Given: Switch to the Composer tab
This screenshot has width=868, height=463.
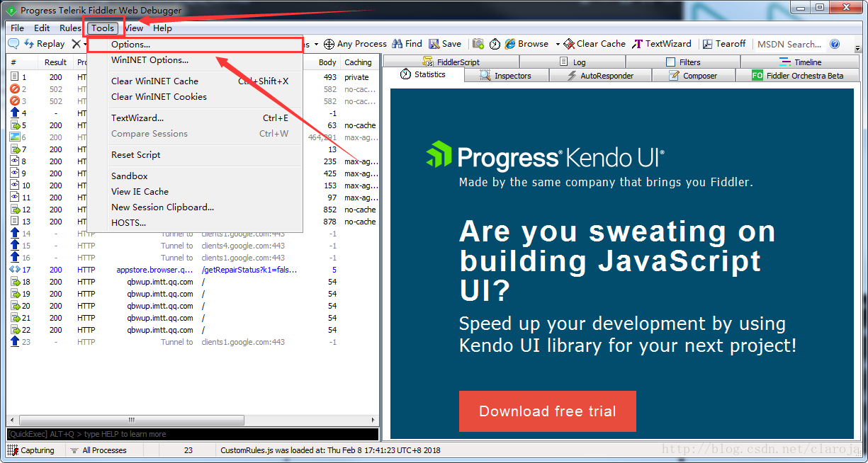Looking at the screenshot, I should pyautogui.click(x=693, y=76).
